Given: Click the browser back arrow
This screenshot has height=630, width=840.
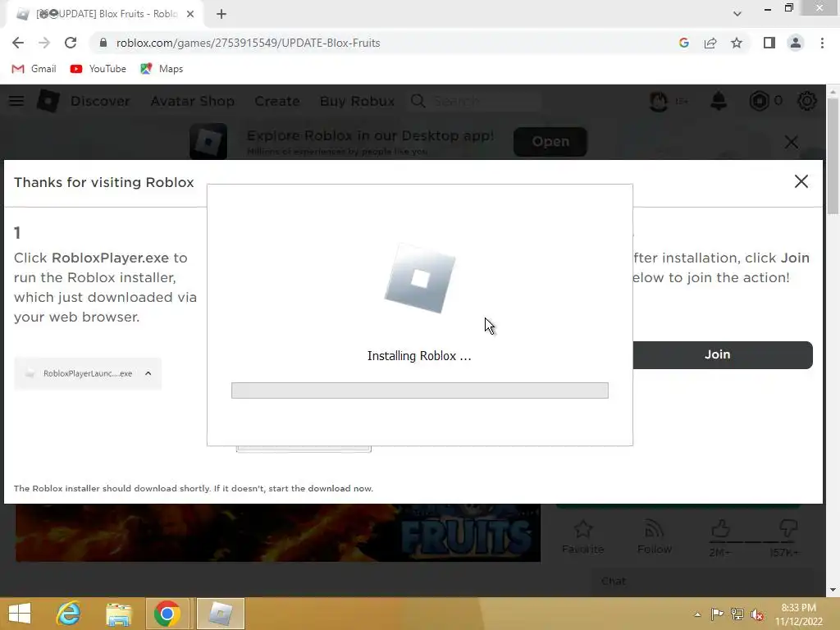Looking at the screenshot, I should (x=18, y=43).
